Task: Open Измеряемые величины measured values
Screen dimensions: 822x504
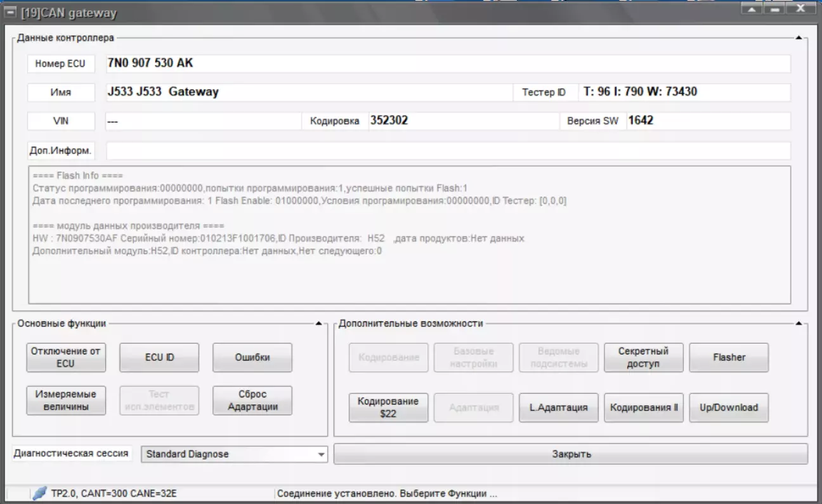Action: point(66,401)
